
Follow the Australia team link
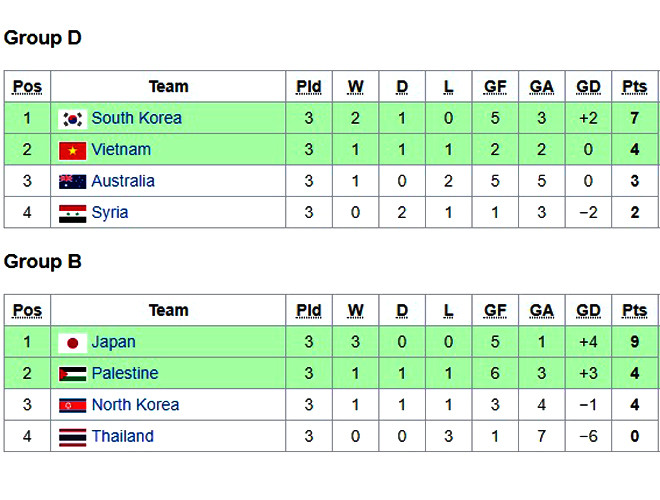click(x=123, y=181)
